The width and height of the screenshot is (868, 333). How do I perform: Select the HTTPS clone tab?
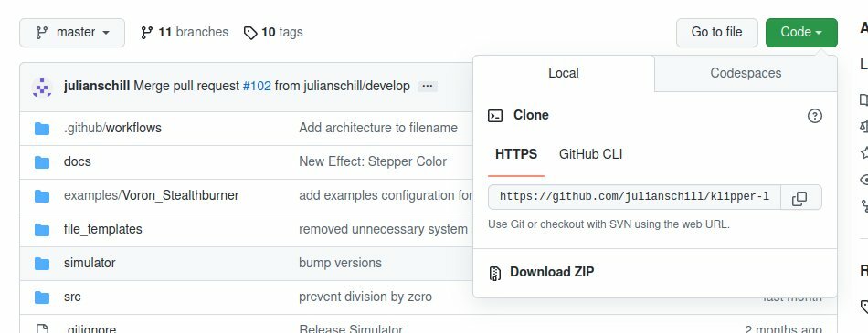(516, 154)
